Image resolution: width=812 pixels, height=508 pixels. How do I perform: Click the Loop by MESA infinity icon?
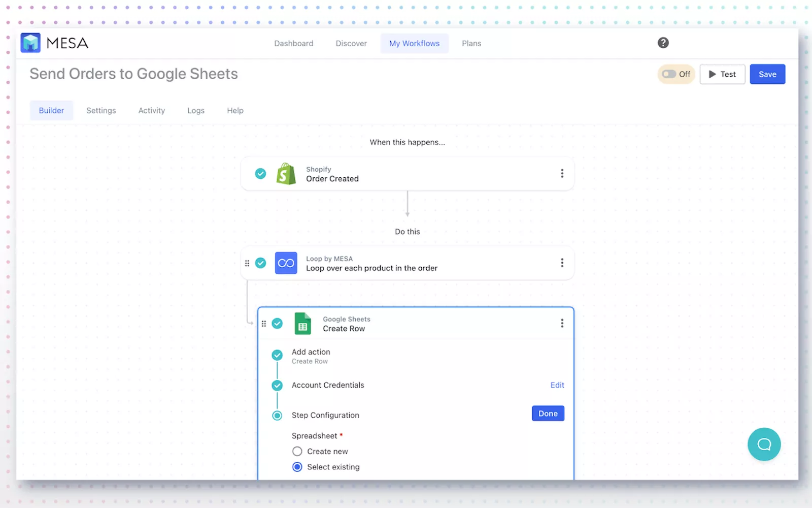tap(286, 263)
